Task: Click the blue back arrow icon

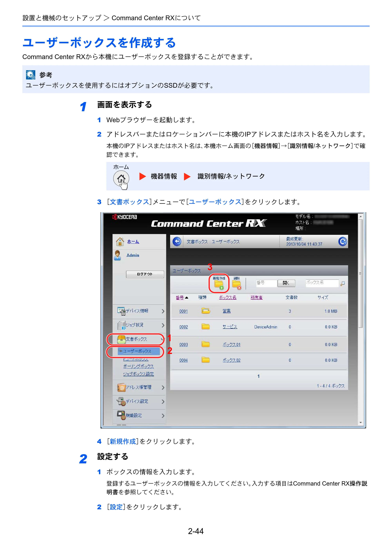Action: coord(177,242)
